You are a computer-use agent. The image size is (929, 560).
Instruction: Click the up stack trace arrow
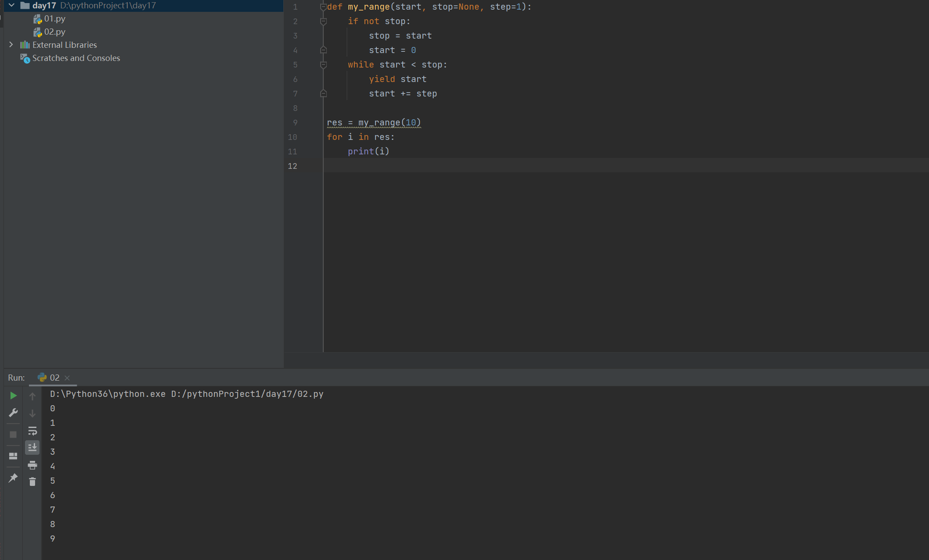[32, 396]
